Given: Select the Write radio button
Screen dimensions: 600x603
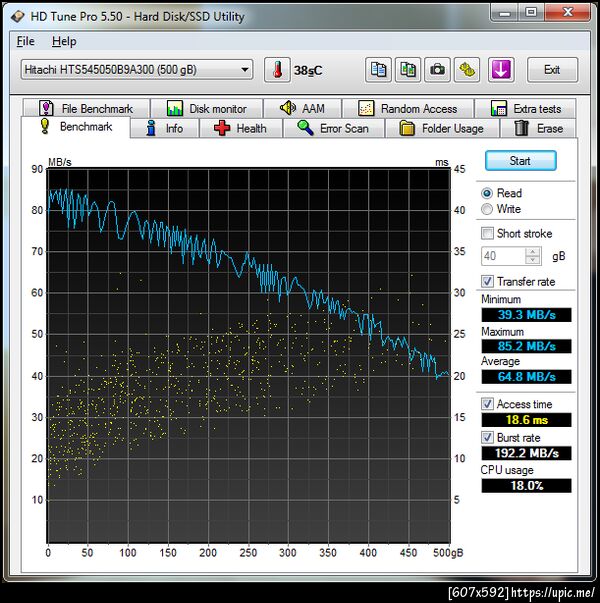Looking at the screenshot, I should coord(487,209).
